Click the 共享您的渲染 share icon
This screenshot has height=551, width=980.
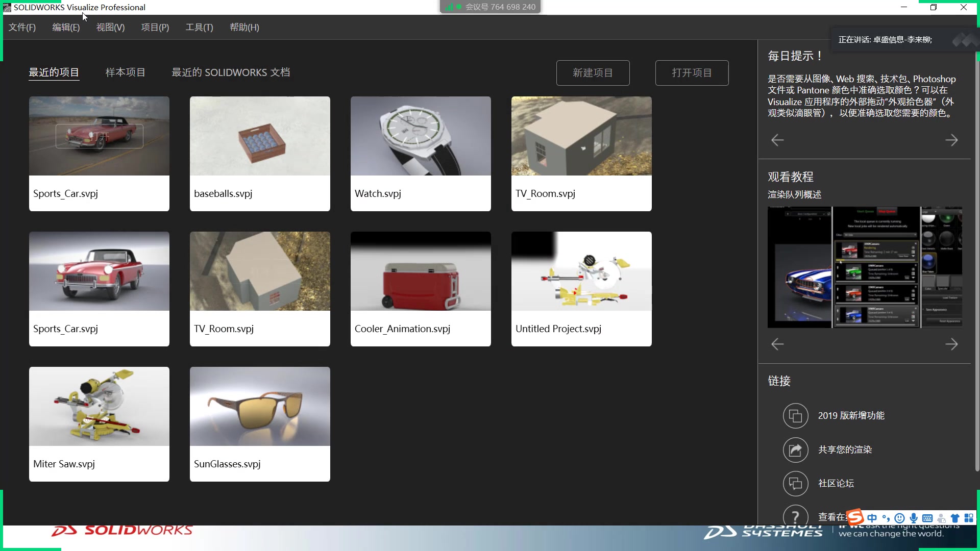tap(795, 450)
